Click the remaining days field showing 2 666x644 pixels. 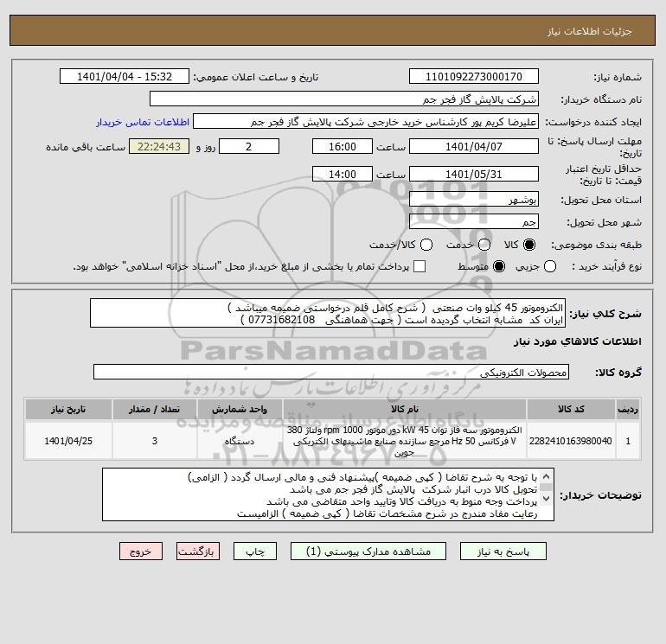[249, 146]
